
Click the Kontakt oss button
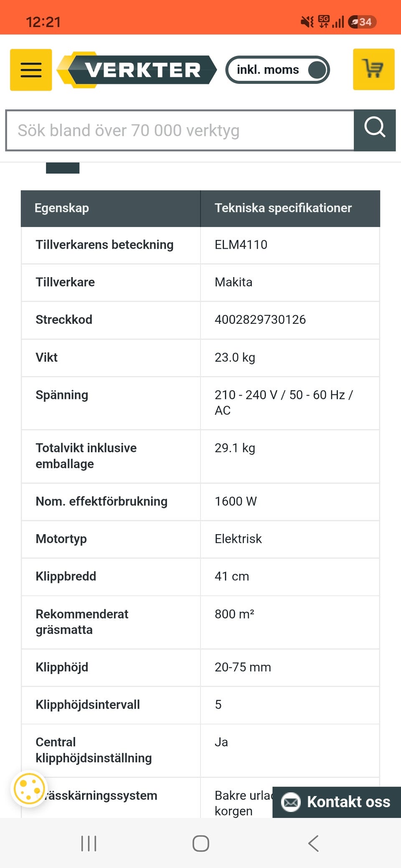[337, 802]
